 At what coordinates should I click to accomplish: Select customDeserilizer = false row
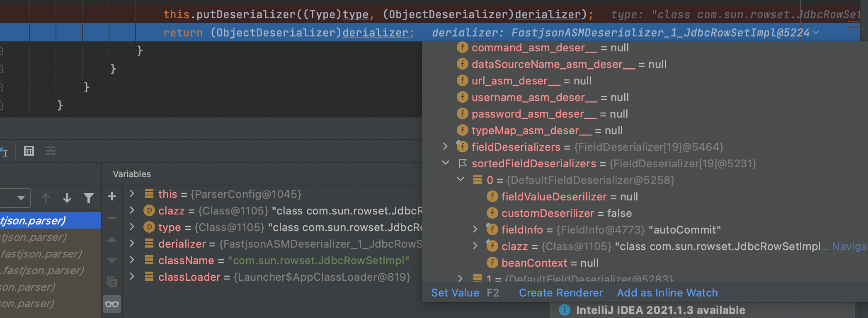tap(645, 213)
